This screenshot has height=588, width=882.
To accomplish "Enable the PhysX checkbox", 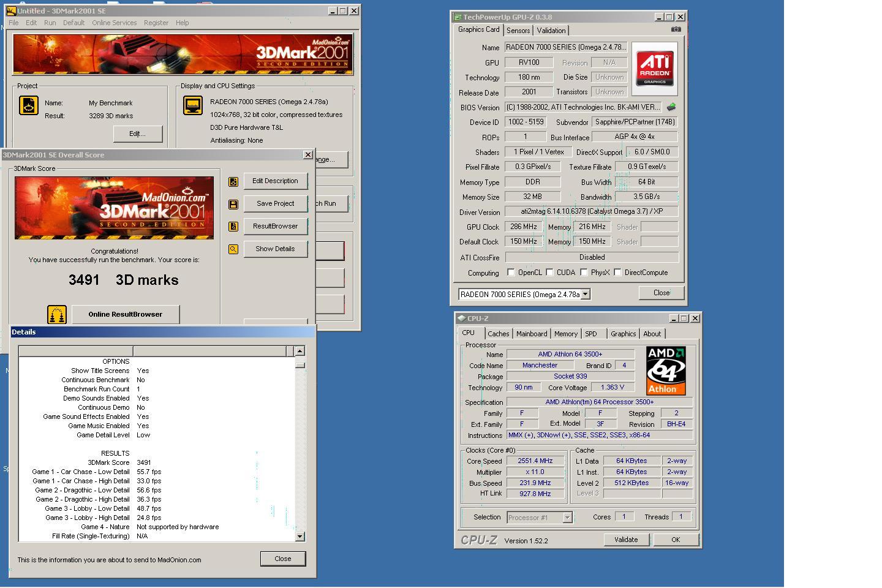I will coord(584,273).
